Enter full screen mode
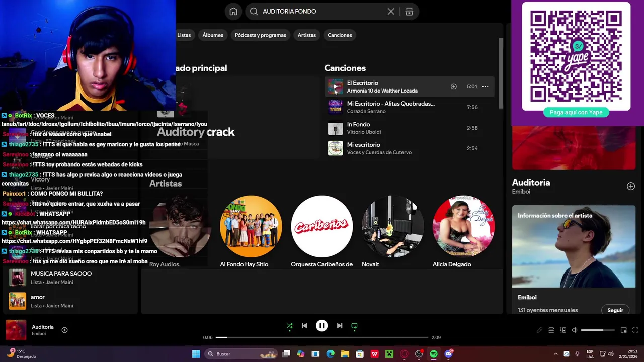 [x=635, y=330]
